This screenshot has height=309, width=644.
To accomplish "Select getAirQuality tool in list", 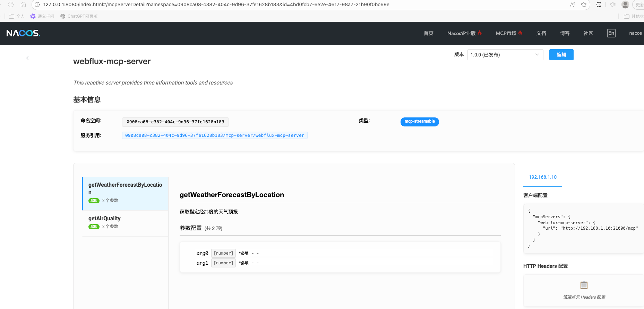I will [125, 223].
